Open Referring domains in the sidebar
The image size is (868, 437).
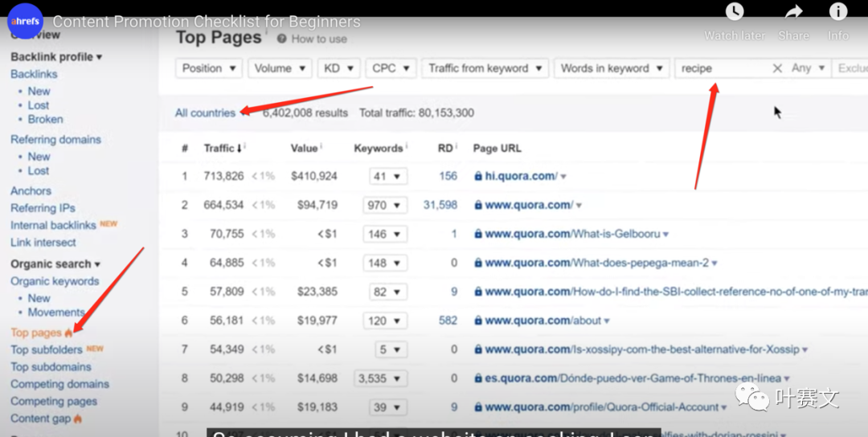56,140
